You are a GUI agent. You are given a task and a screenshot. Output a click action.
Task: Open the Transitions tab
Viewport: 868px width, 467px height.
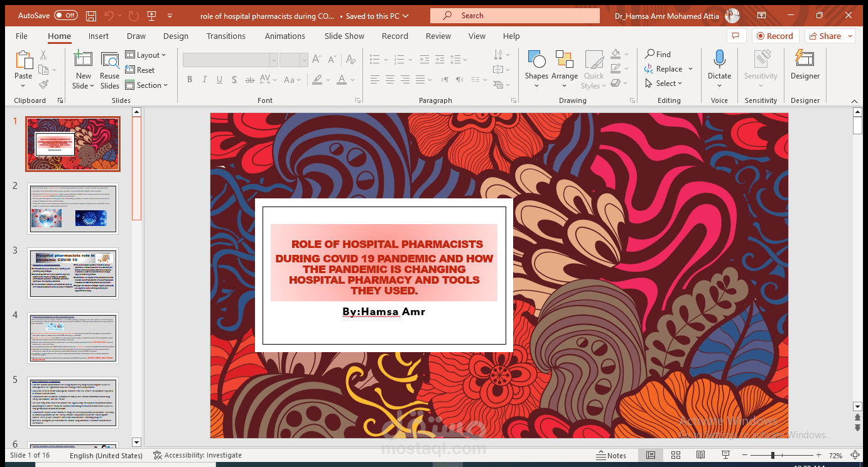tap(226, 36)
